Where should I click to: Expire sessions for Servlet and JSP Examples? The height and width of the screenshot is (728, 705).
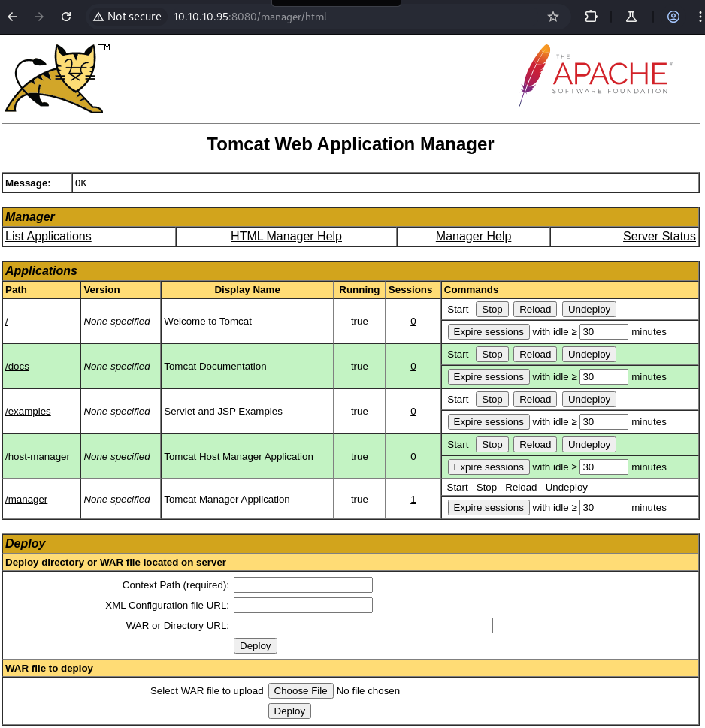489,421
